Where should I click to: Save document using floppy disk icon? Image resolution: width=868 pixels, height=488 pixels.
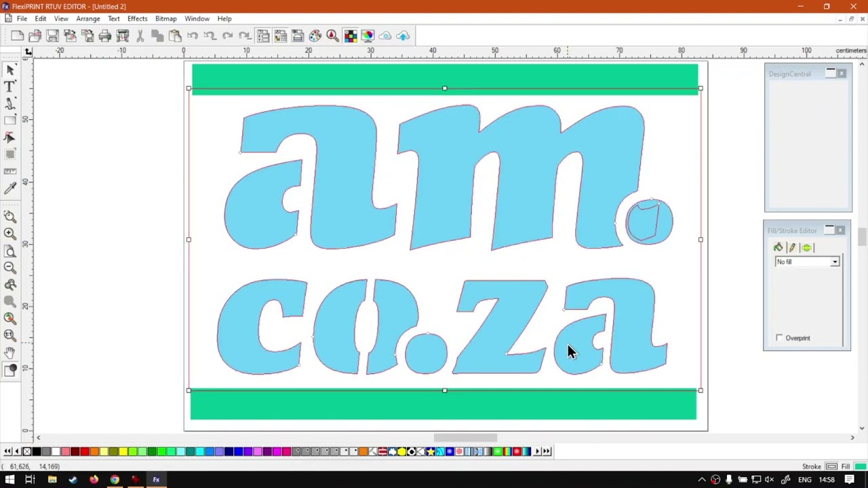coord(53,36)
